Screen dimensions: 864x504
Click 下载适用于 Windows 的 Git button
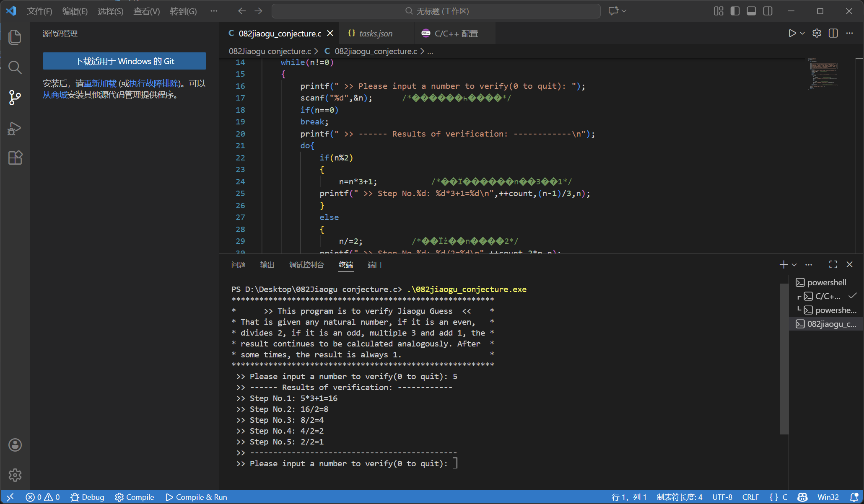tap(125, 61)
